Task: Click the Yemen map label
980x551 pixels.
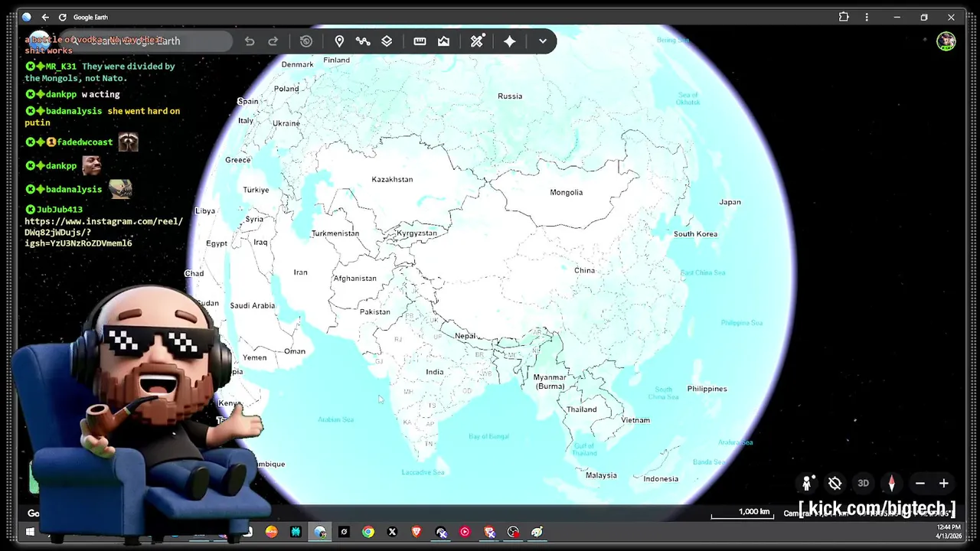Action: click(255, 358)
